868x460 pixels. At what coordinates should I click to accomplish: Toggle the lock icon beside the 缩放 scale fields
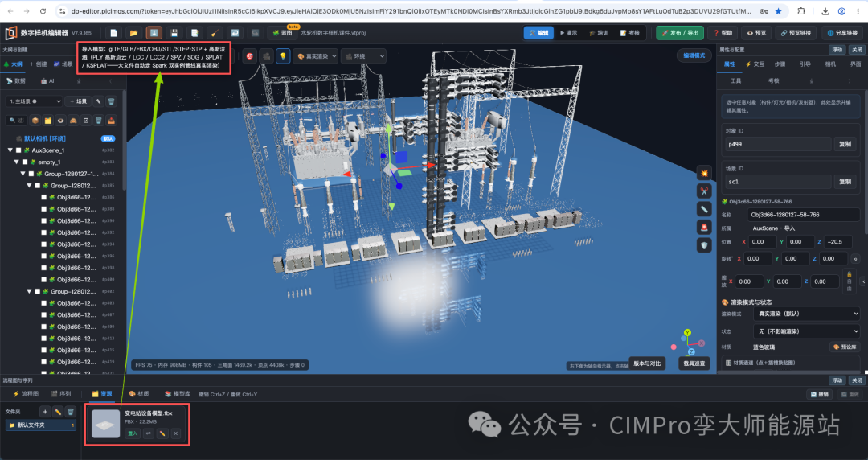coord(850,281)
